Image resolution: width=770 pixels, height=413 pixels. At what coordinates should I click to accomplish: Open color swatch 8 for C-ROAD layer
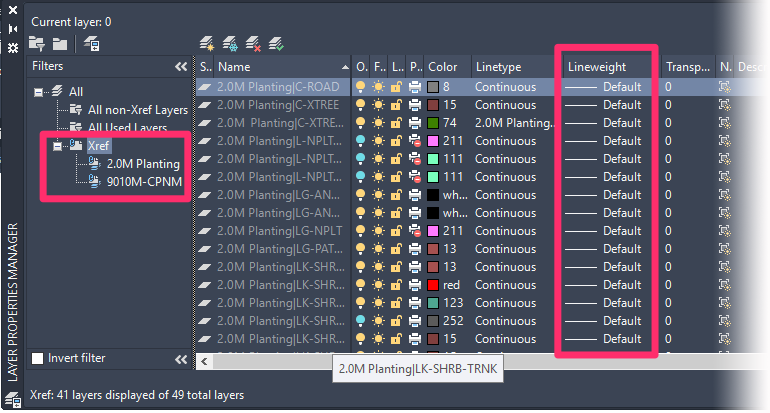(433, 87)
